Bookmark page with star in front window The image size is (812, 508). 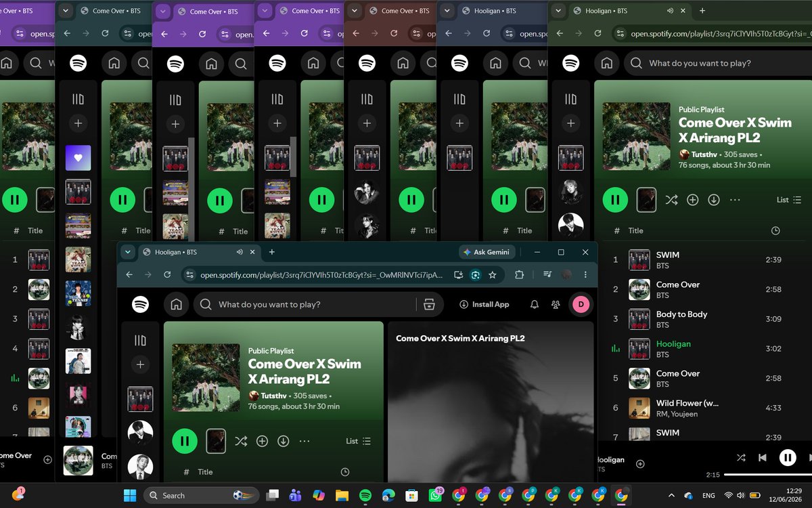[493, 275]
